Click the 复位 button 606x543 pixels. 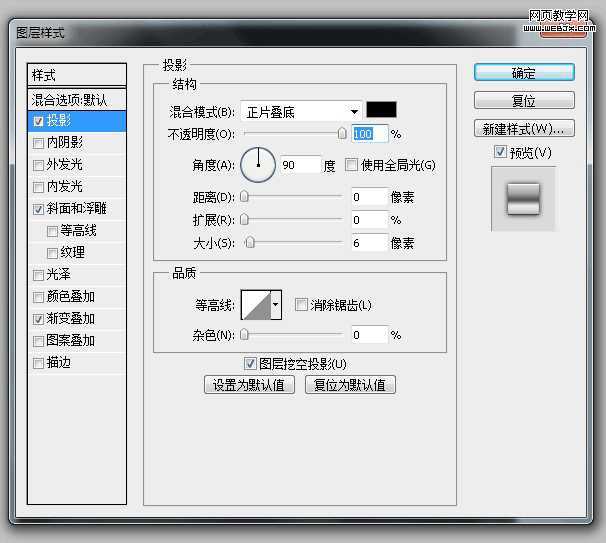[x=524, y=101]
